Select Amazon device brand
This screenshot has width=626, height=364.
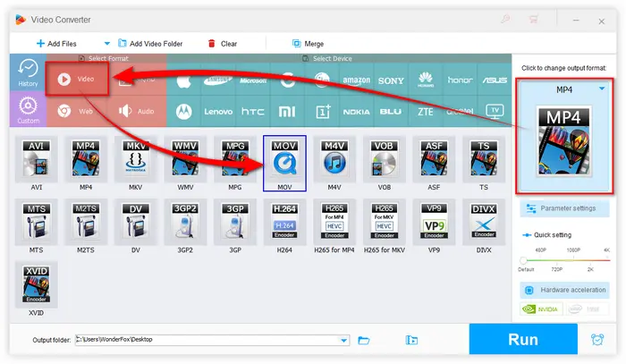tap(357, 81)
